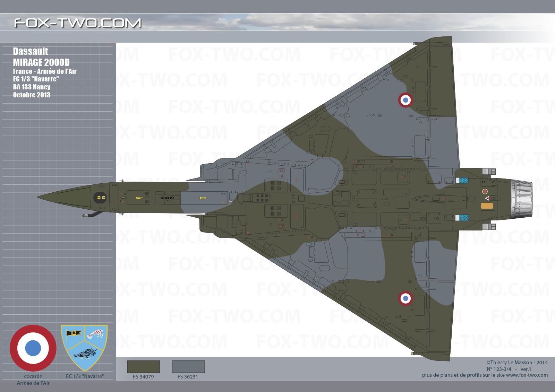Select the EC 1/3 "Navarre" unit line

pyautogui.click(x=36, y=79)
